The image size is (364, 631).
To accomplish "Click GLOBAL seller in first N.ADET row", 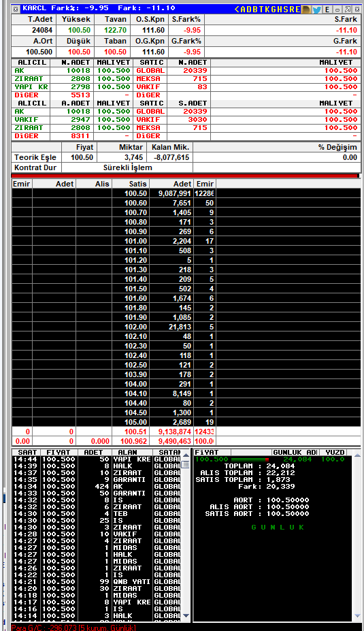I will (150, 70).
